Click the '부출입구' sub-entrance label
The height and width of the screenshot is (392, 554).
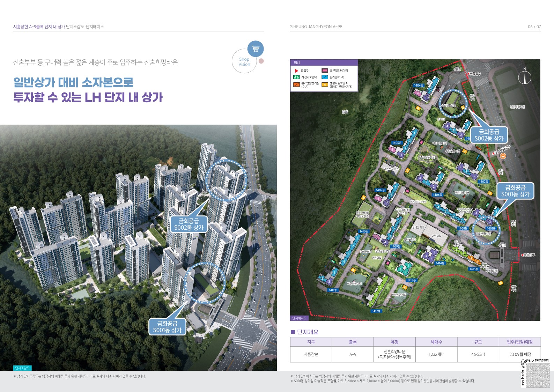point(475,74)
